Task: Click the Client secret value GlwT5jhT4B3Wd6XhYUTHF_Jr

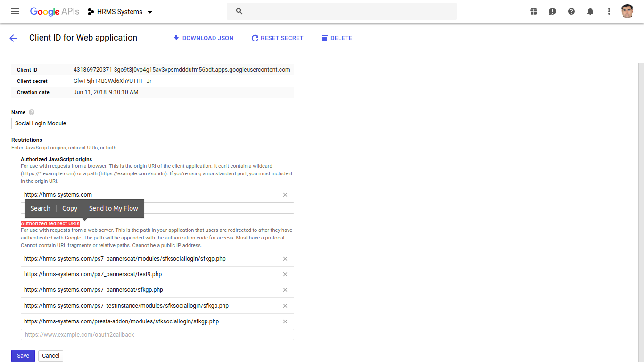Action: (x=113, y=81)
